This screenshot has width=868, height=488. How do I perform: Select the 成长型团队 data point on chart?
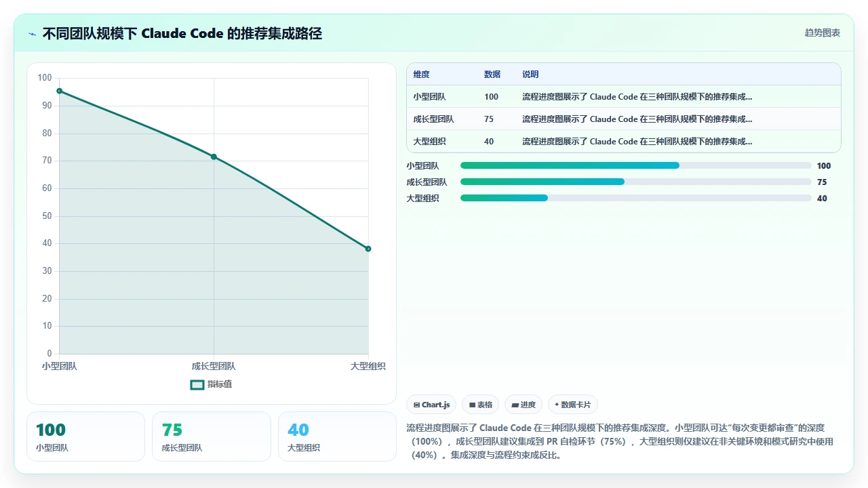[x=214, y=157]
